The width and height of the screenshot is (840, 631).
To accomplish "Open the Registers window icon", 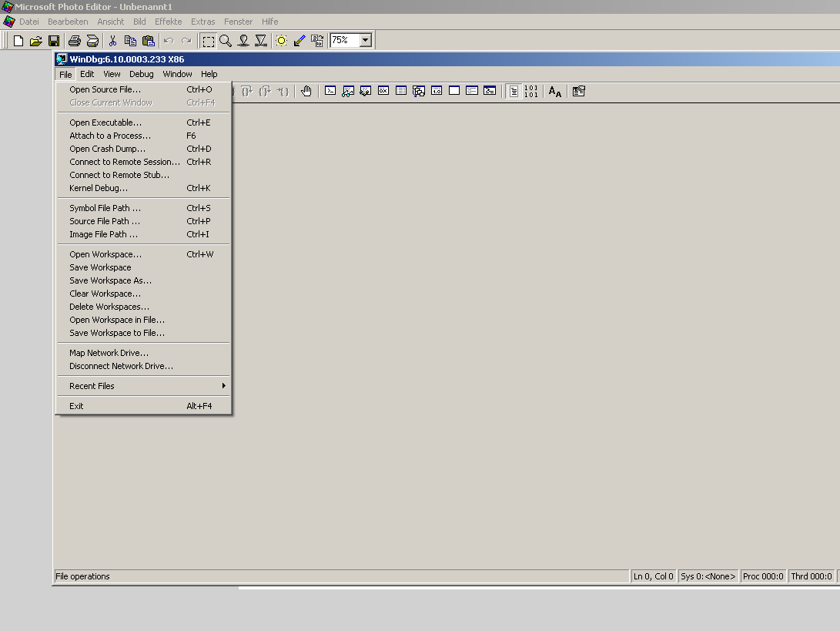I will (x=383, y=91).
